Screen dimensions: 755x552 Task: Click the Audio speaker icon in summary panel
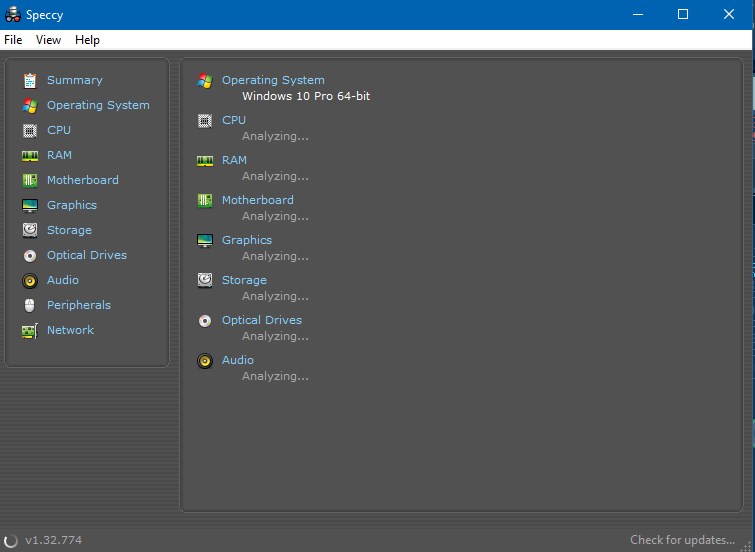coord(205,361)
